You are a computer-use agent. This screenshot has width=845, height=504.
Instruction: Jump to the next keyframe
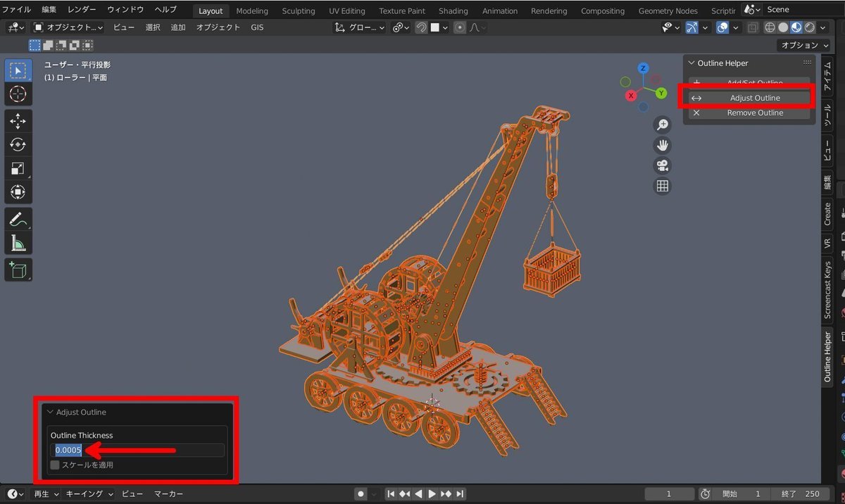coord(446,494)
